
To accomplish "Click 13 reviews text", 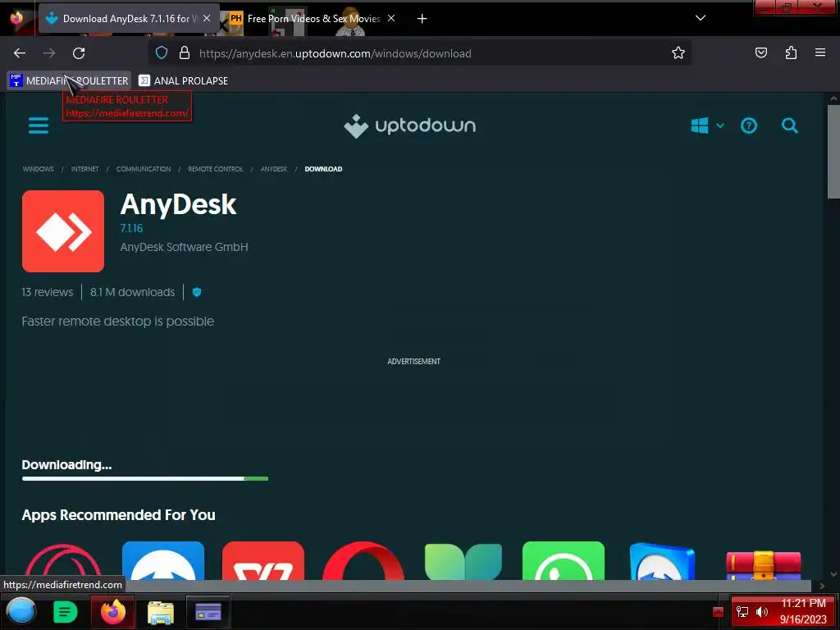I will click(47, 292).
